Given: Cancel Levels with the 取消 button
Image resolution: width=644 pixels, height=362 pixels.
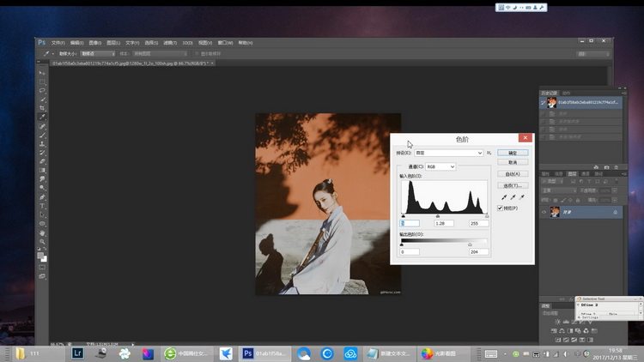Looking at the screenshot, I should click(513, 162).
